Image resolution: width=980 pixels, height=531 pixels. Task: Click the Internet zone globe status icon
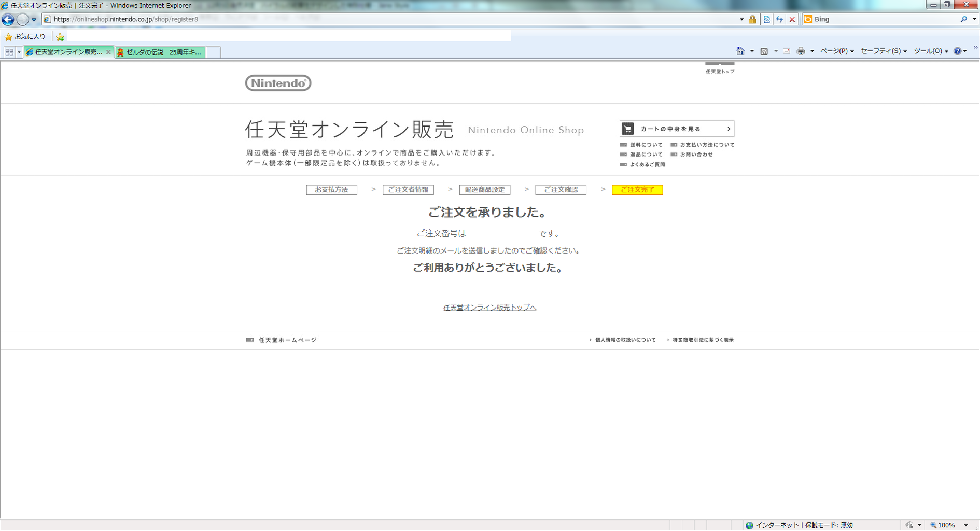(749, 525)
